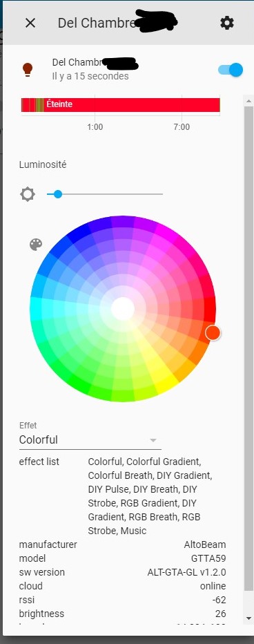Click the light bulb entity icon
The image size is (254, 644).
28,69
